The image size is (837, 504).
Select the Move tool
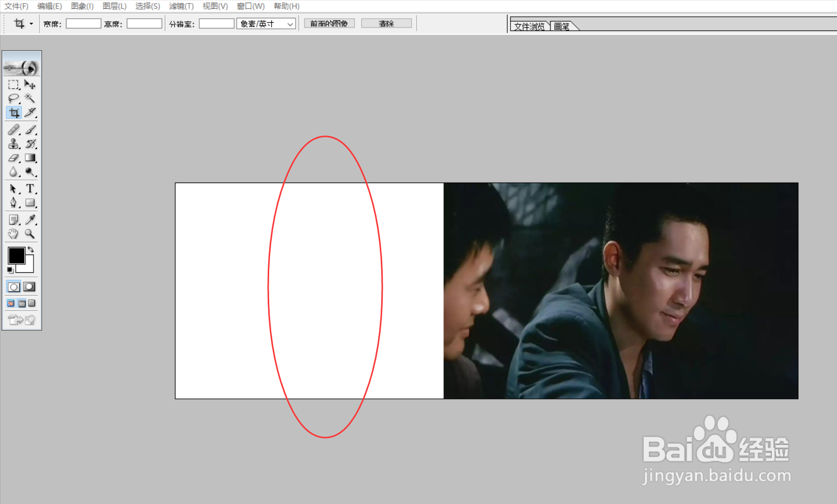pos(30,85)
